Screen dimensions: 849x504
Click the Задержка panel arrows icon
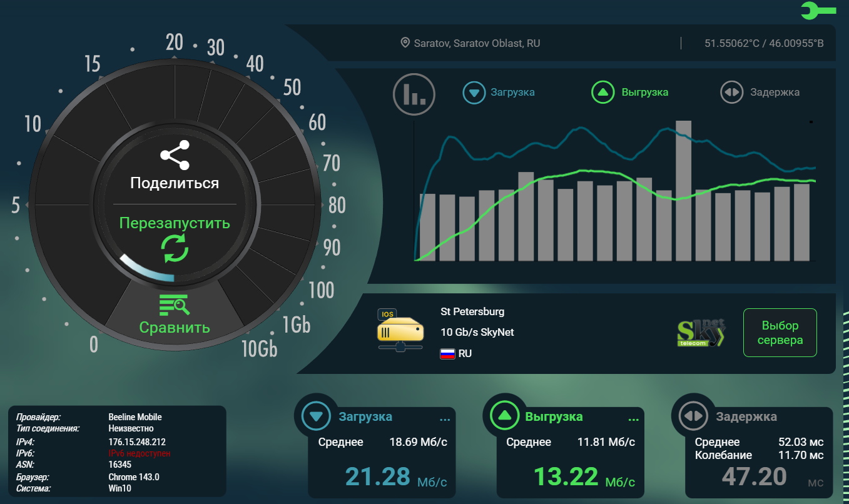click(x=693, y=416)
